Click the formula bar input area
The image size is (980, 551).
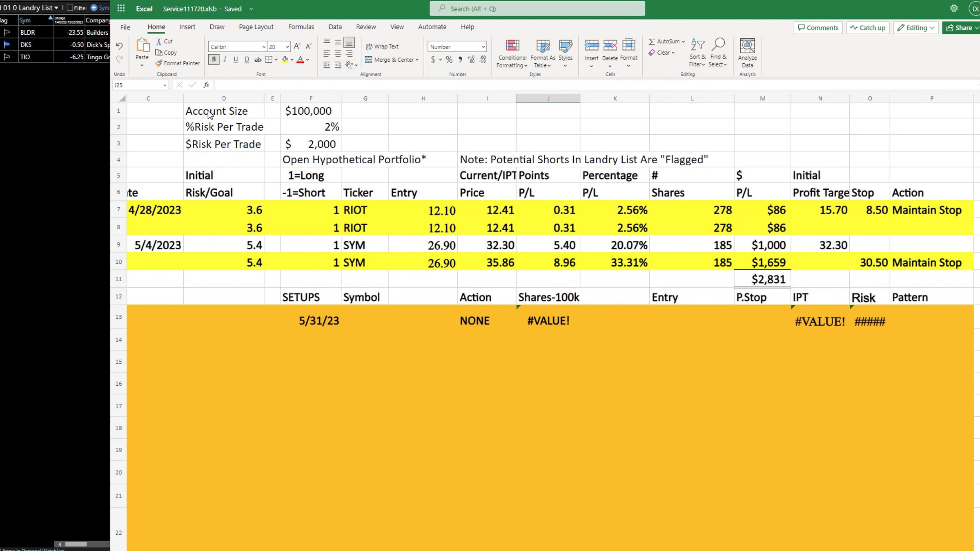pyautogui.click(x=596, y=85)
